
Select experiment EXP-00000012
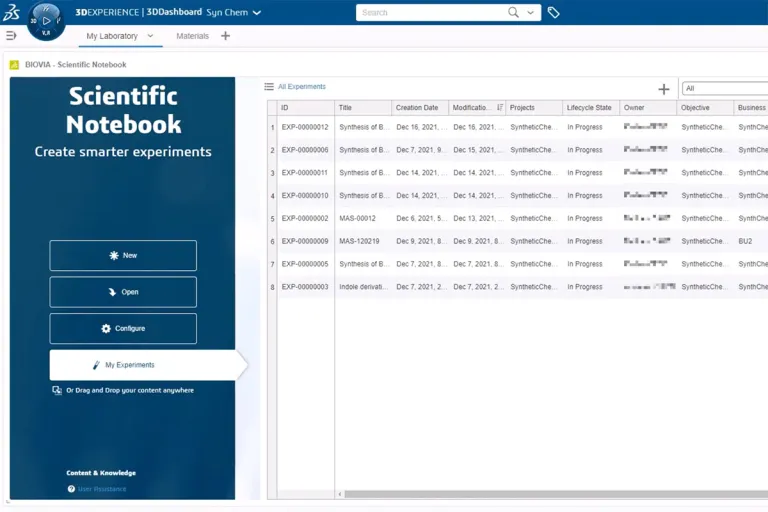pos(305,127)
